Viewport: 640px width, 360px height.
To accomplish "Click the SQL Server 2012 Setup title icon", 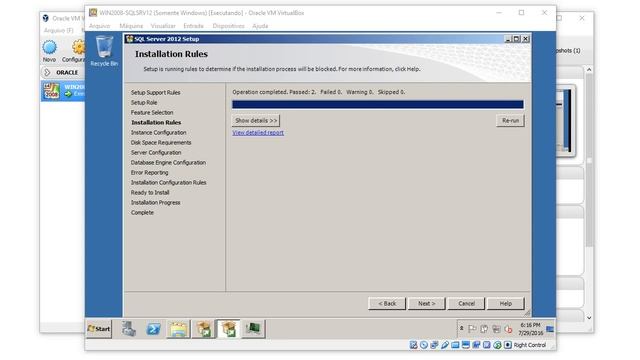I will coord(130,39).
